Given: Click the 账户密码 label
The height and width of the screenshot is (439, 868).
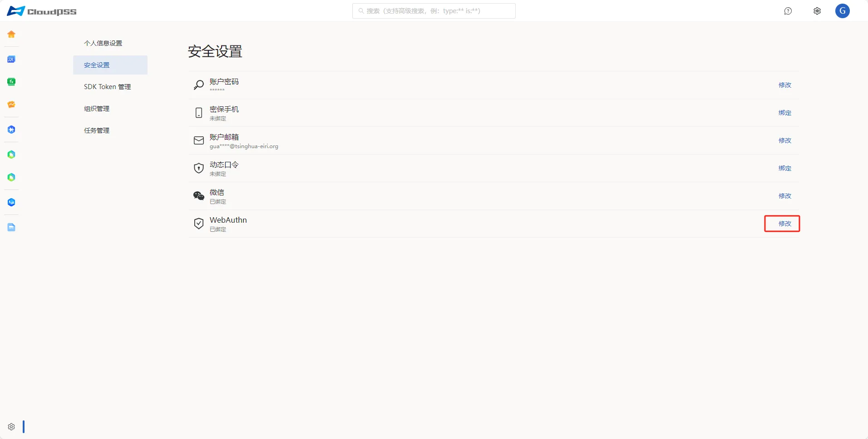Looking at the screenshot, I should 224,82.
